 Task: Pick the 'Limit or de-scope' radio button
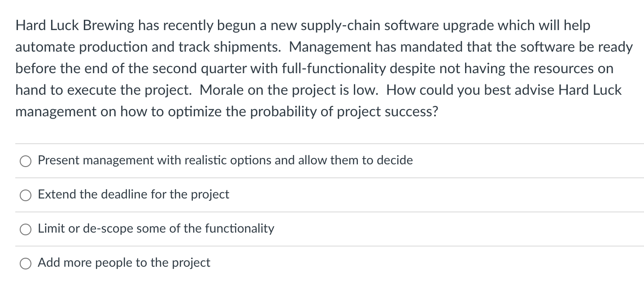click(26, 229)
